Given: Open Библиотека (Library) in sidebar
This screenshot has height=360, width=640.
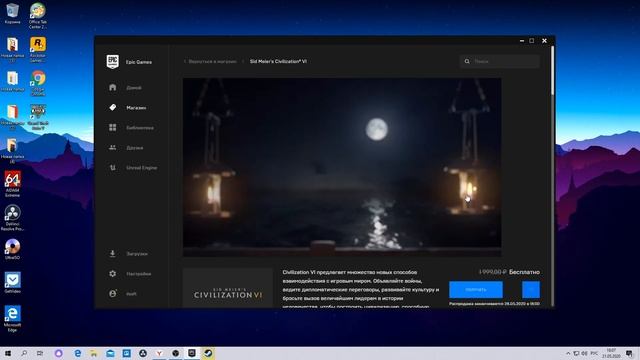Looking at the screenshot, I should coord(132,128).
